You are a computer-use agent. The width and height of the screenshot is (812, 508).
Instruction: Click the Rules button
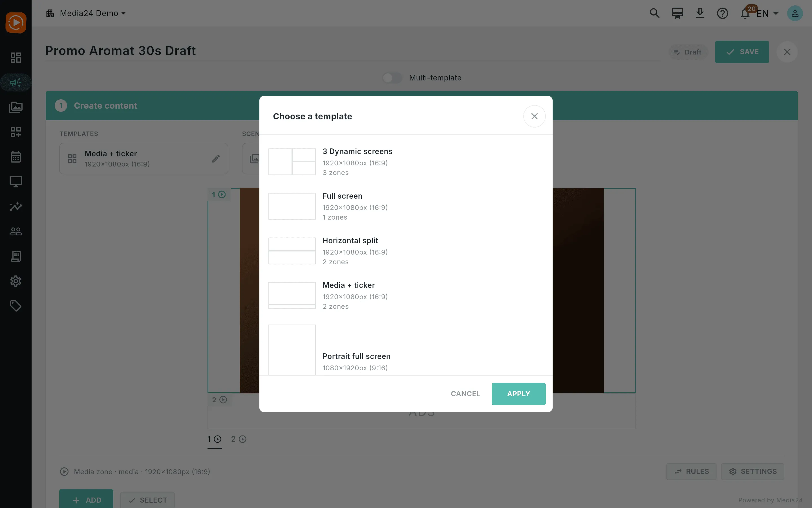point(691,471)
